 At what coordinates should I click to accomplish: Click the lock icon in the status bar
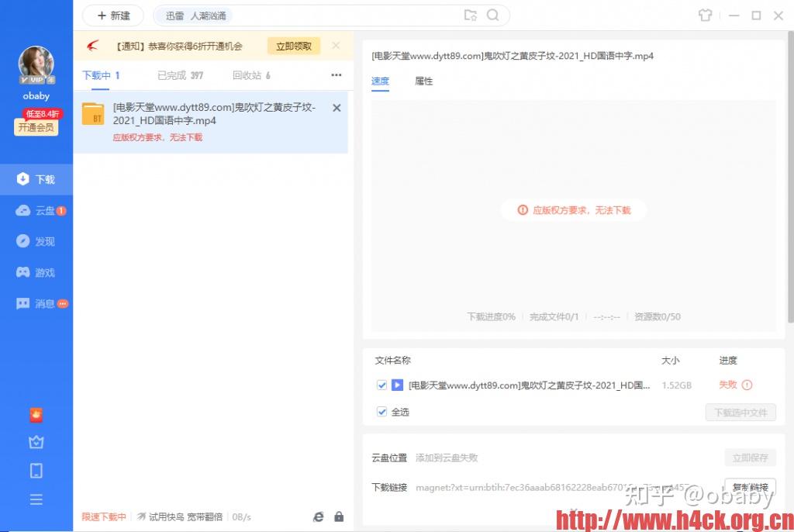pyautogui.click(x=339, y=516)
